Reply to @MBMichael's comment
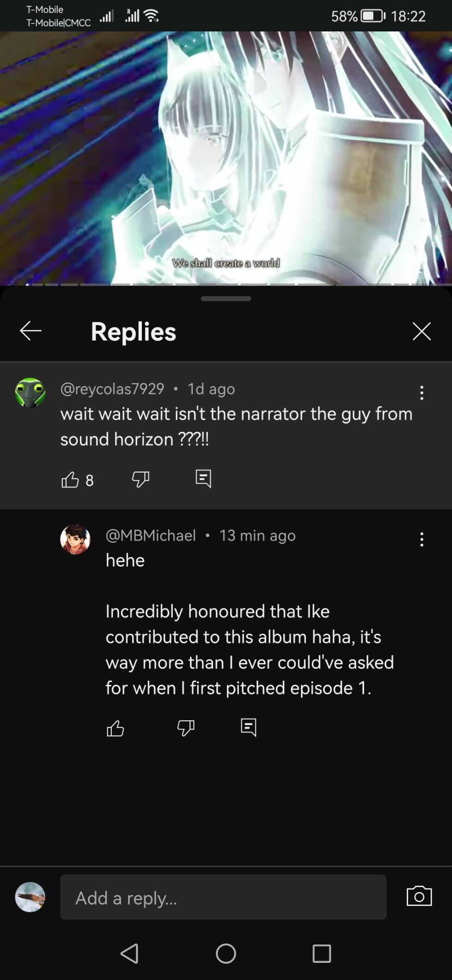Viewport: 452px width, 980px height. (249, 728)
